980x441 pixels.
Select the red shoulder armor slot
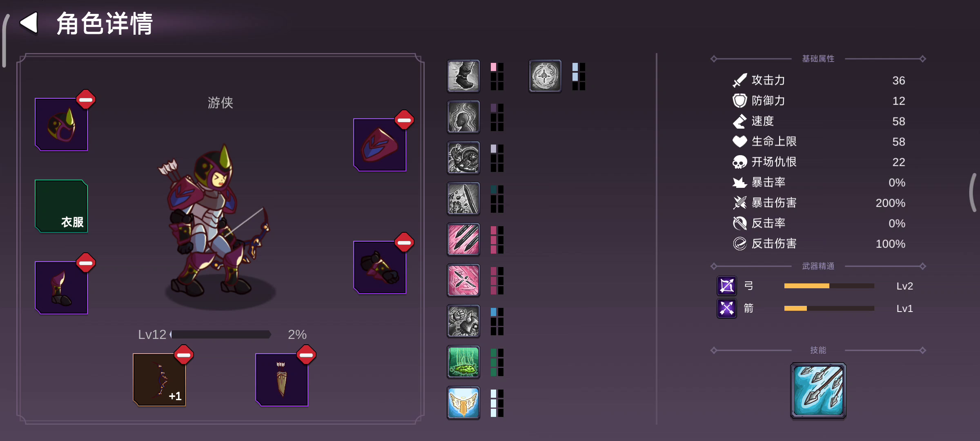coord(380,145)
